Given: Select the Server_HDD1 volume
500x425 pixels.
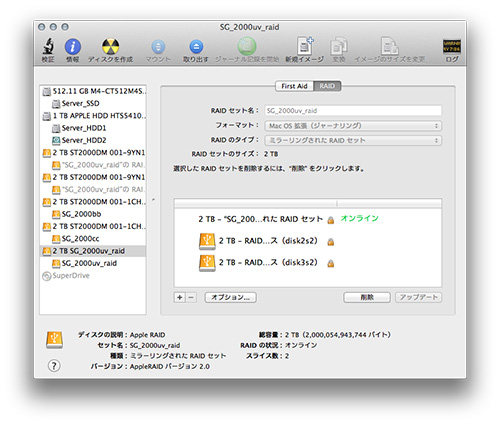Looking at the screenshot, I should point(93,128).
